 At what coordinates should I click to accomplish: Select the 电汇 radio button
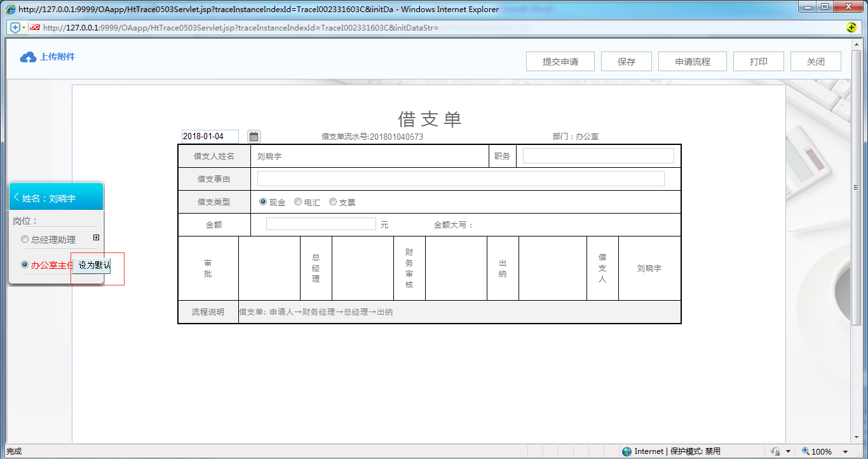point(298,202)
